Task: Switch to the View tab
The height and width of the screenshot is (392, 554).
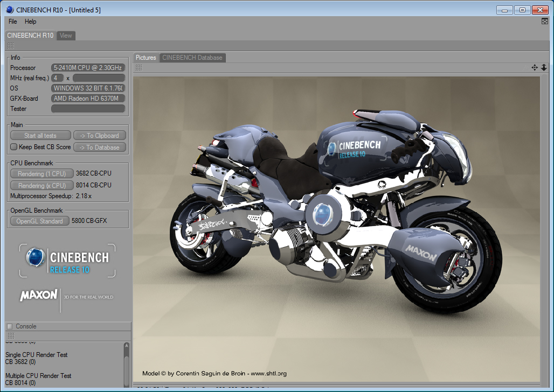Action: (66, 36)
